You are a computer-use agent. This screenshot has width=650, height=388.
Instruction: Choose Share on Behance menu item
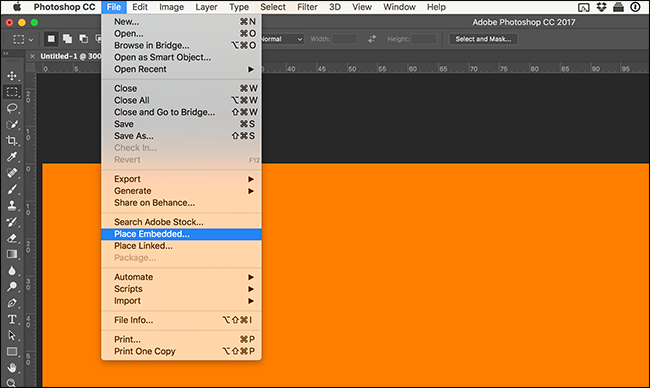181,203
